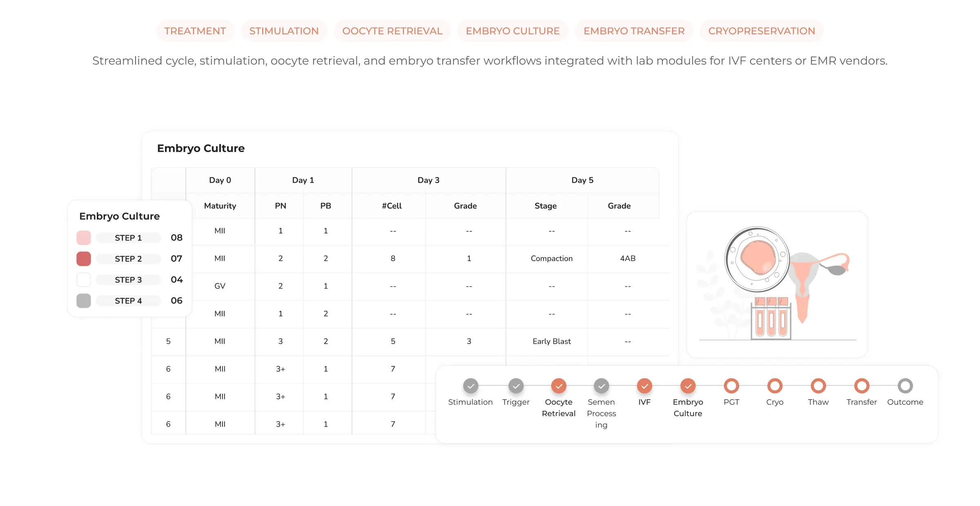Image resolution: width=980 pixels, height=506 pixels.
Task: Click the Trigger step checkmark icon
Action: pos(516,385)
